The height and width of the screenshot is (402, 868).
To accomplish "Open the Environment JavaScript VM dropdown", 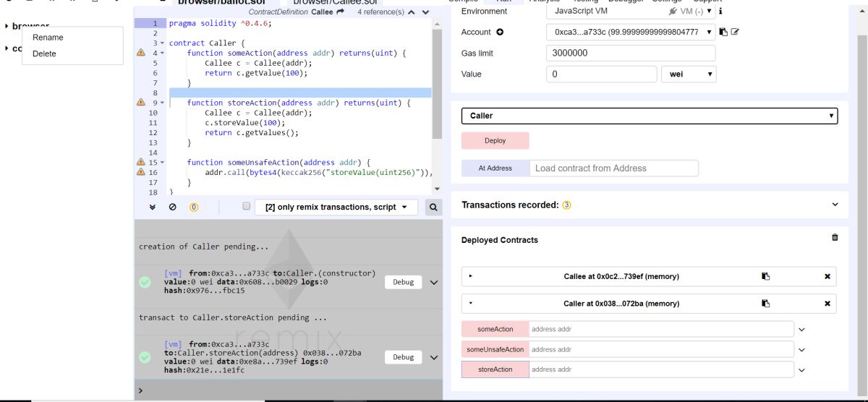I will (x=631, y=11).
